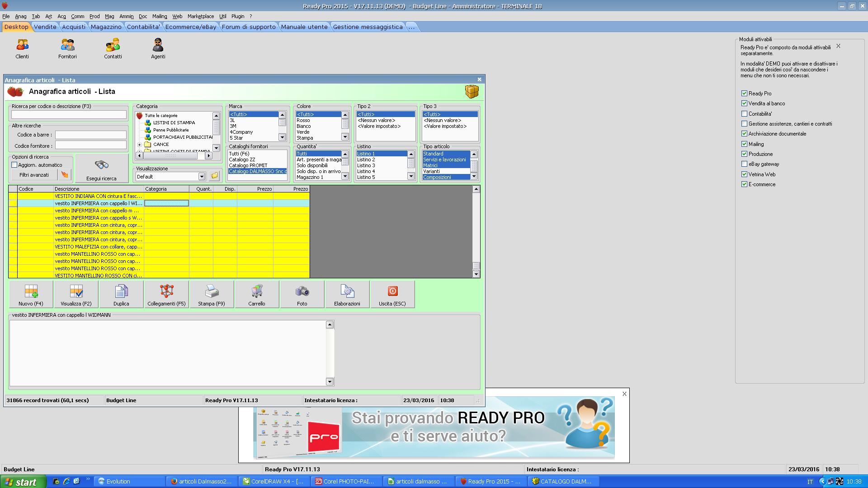
Task: Toggle Aggiorn. automatico checkbox
Action: 14,165
